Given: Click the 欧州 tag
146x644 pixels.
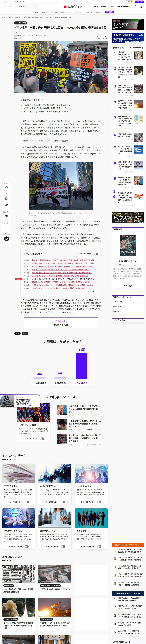Looking at the screenshot, I should pyautogui.click(x=25, y=333).
